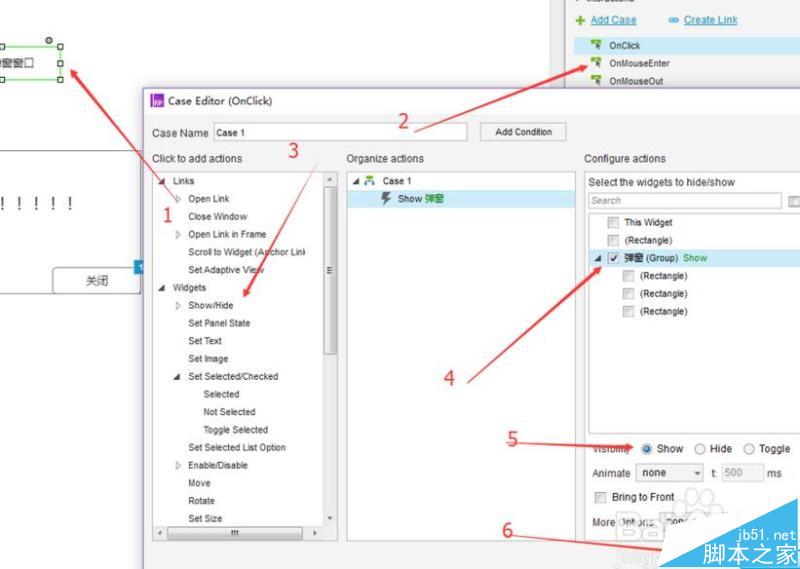
Task: Choose the Close Window action
Action: (217, 216)
